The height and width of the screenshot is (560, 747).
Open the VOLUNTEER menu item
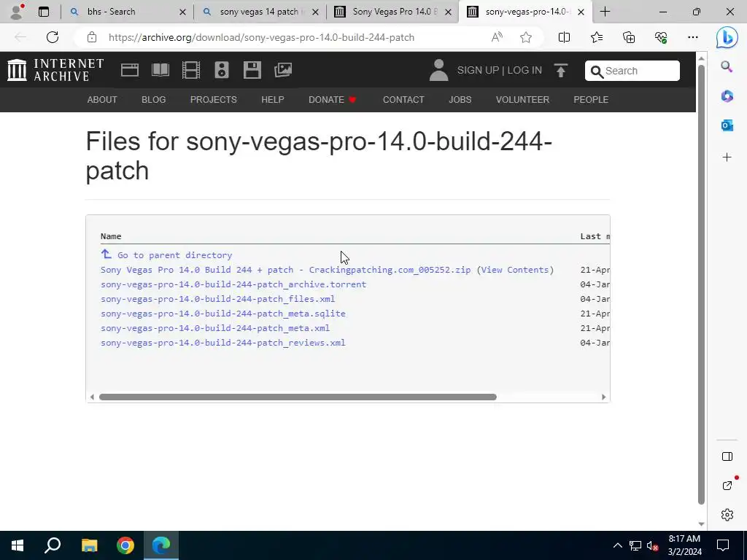click(x=522, y=99)
